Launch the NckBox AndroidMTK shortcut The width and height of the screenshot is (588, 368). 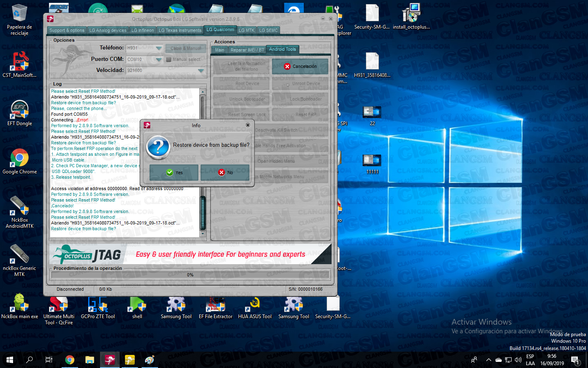coord(20,206)
